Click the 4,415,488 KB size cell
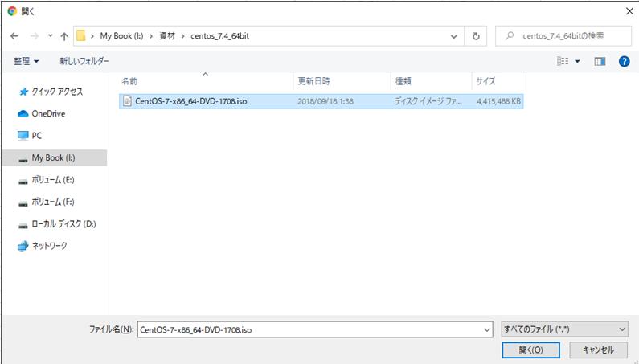Screen dimensions: 639x364 [498, 101]
